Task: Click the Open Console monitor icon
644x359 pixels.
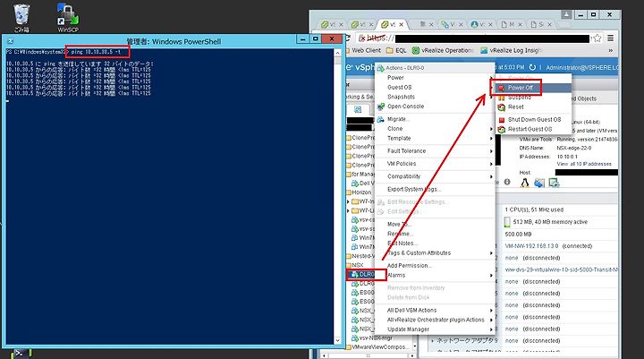Action: pyautogui.click(x=381, y=107)
